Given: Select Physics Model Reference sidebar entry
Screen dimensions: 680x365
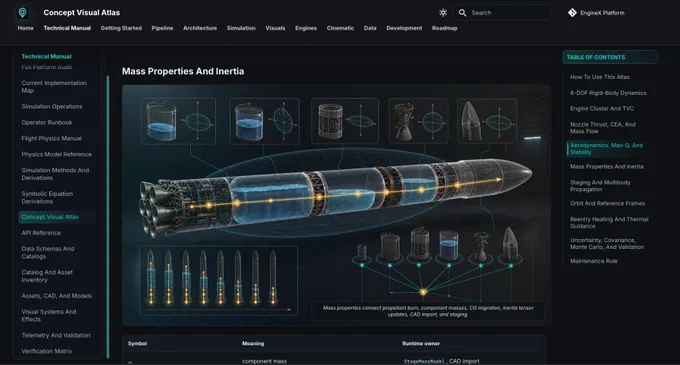Looking at the screenshot, I should pyautogui.click(x=56, y=154).
